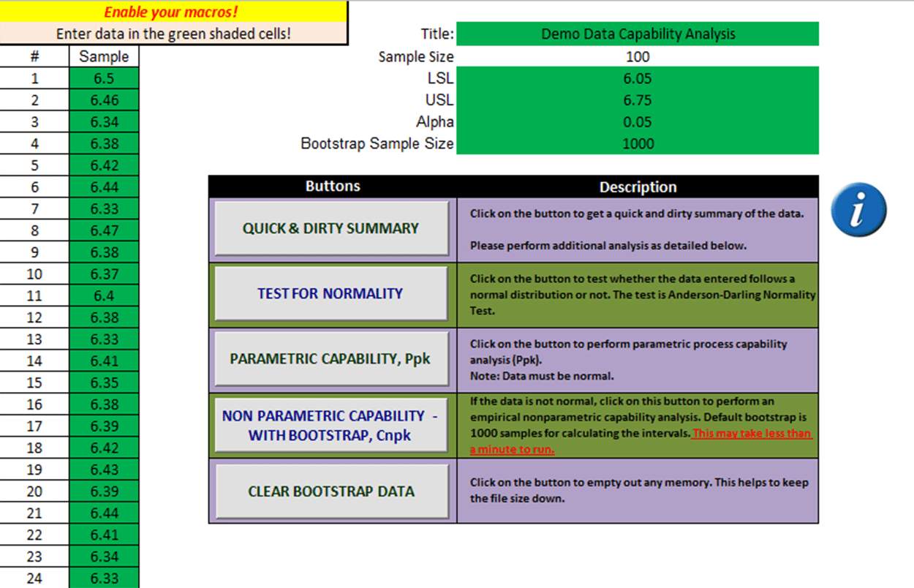Select sample cell 6.43 in row 19
This screenshot has width=914, height=588.
(x=104, y=469)
